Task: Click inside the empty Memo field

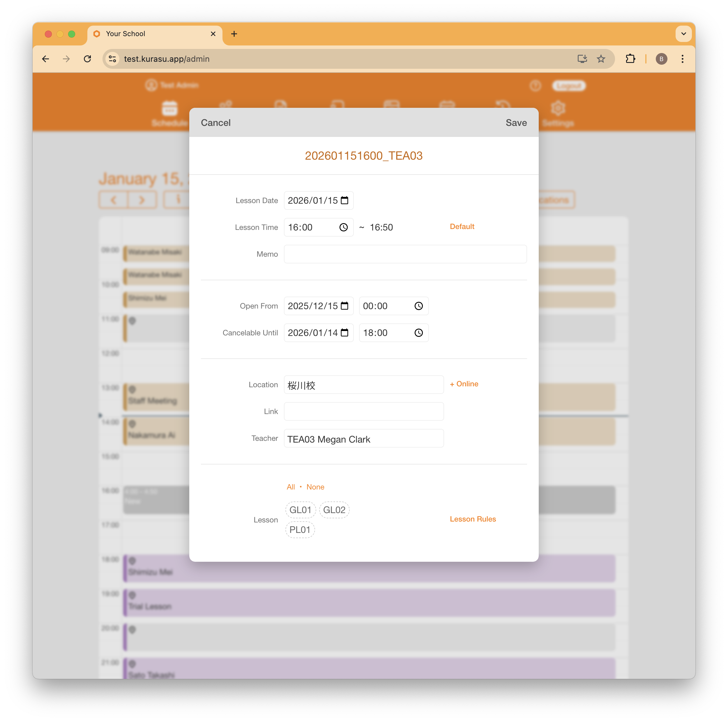Action: tap(405, 254)
